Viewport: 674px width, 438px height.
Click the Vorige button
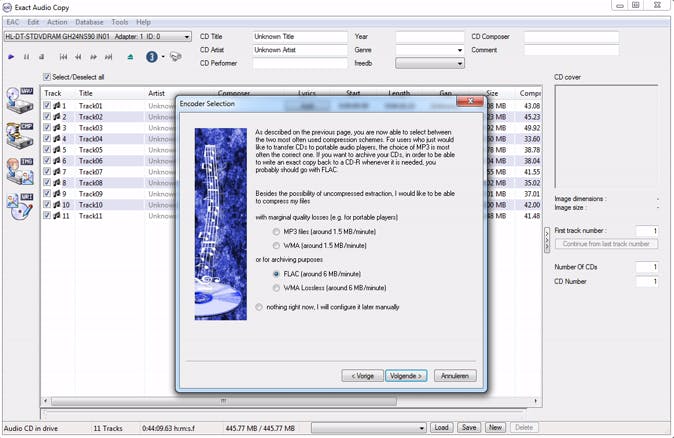[362, 376]
